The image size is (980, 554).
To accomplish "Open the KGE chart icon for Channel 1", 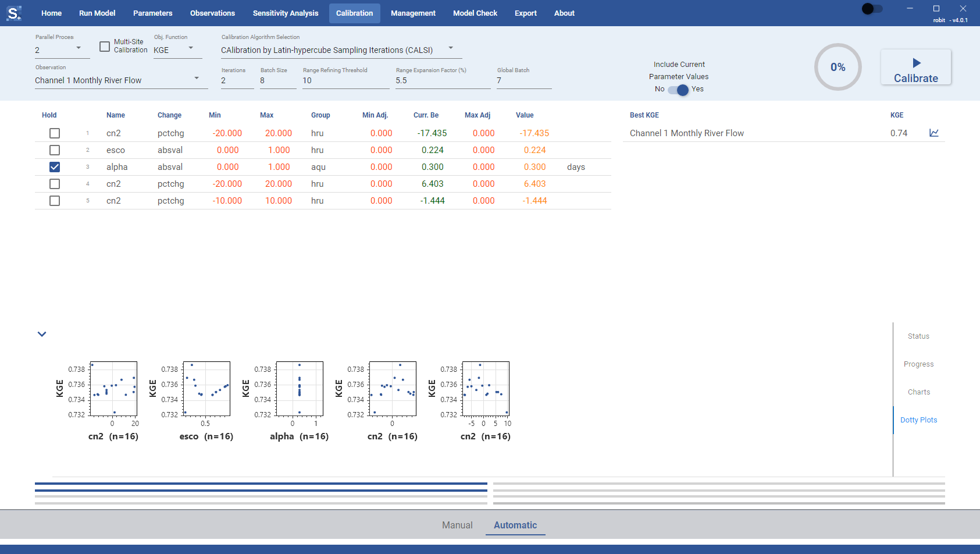I will 934,133.
